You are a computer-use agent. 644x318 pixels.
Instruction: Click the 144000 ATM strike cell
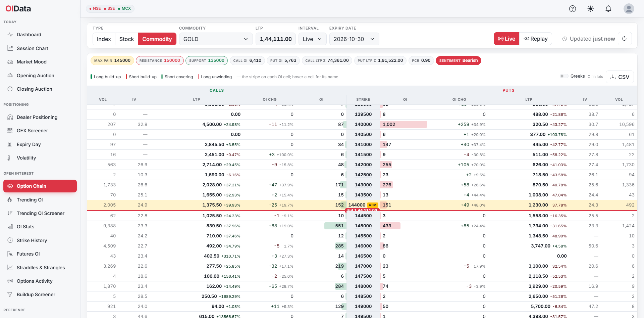tap(363, 205)
